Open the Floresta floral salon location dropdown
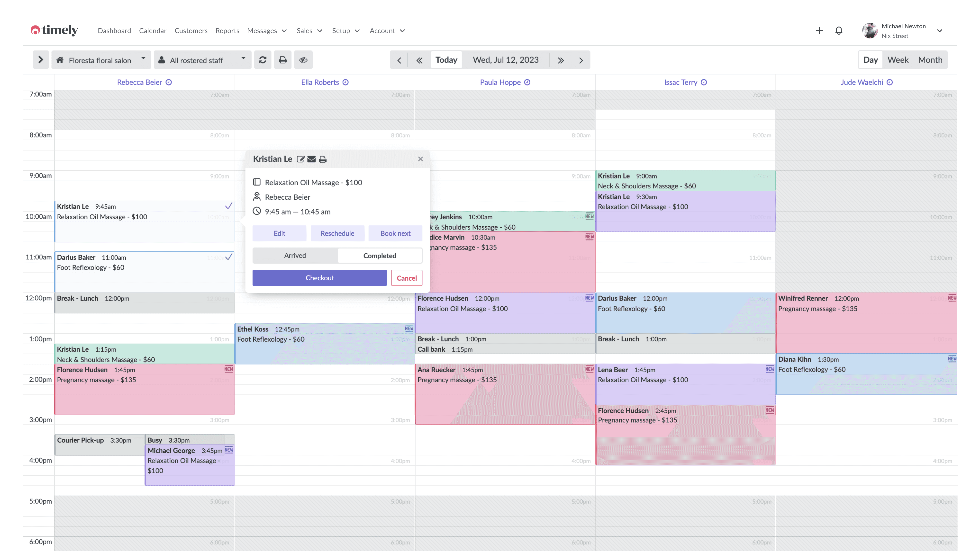980x551 pixels. 101,60
